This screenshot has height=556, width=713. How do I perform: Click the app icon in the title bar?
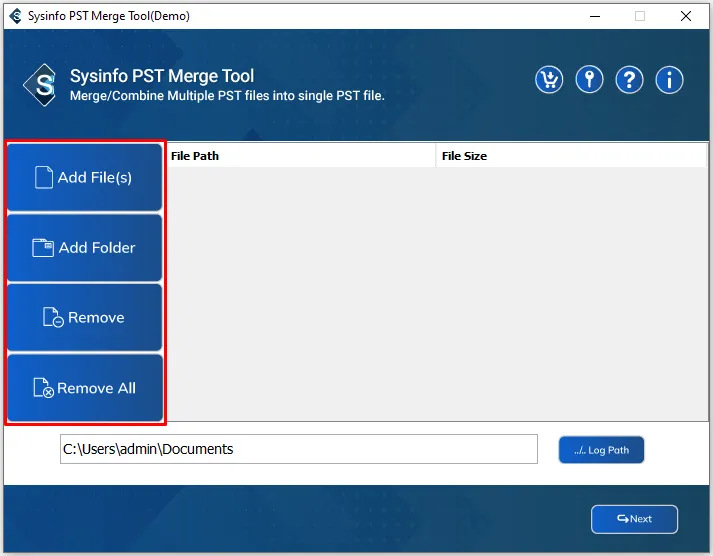click(x=14, y=16)
